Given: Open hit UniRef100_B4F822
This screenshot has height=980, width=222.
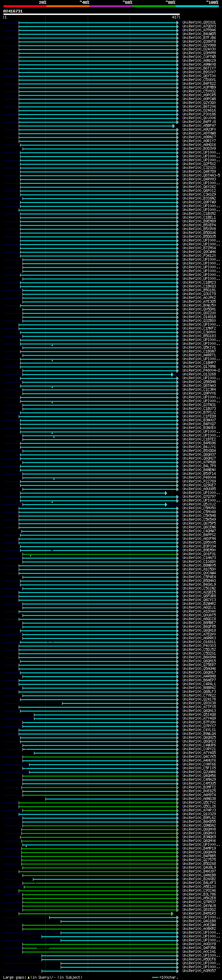Looking at the screenshot, I should coord(199,84).
